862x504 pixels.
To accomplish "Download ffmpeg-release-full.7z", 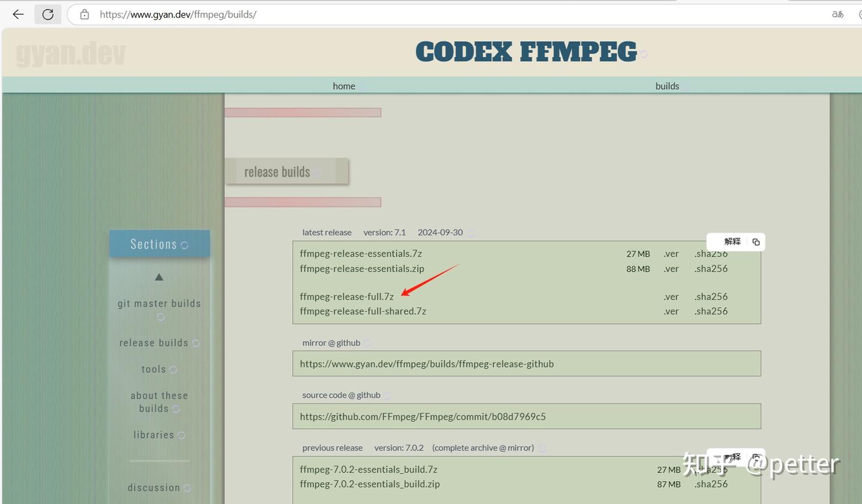I will point(347,297).
